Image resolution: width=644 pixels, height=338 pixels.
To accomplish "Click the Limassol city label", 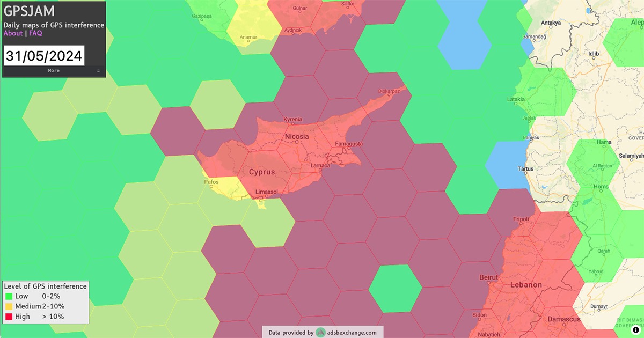I will [x=267, y=192].
